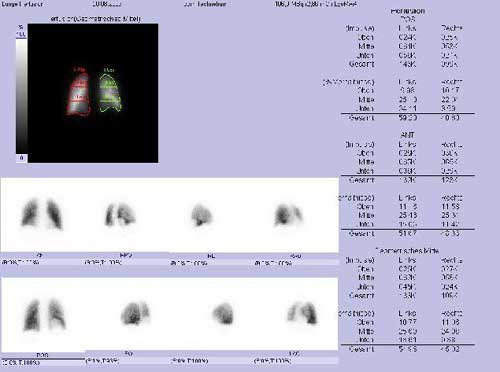Click the Geometrisches Mittel section heading
The width and height of the screenshot is (500, 372).
pyautogui.click(x=407, y=251)
